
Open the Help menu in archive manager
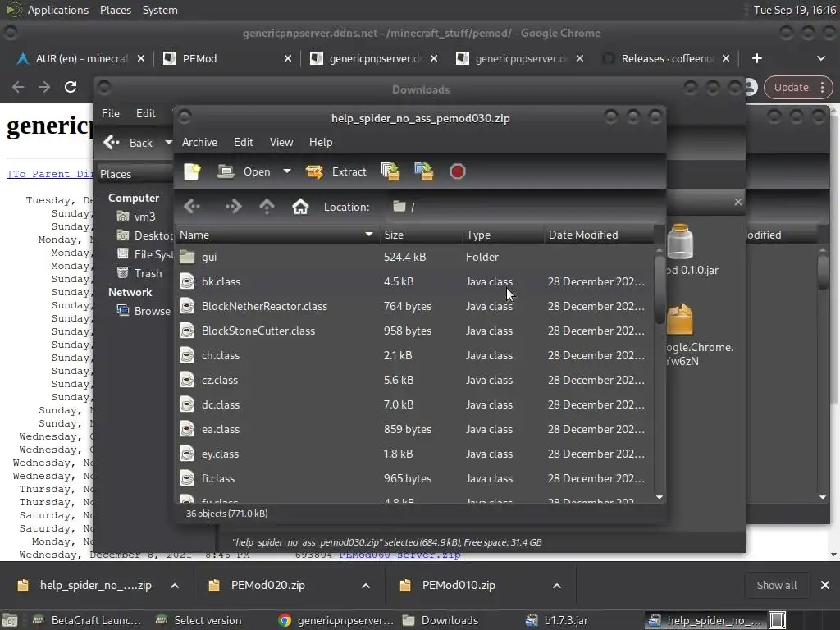point(321,142)
